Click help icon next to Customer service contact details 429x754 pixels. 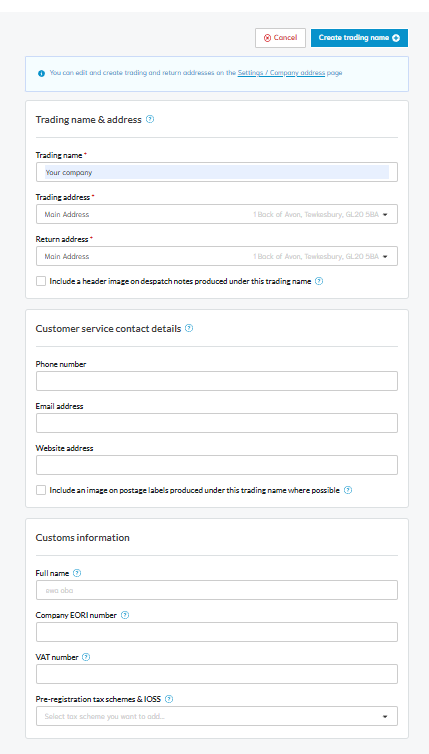(x=189, y=328)
